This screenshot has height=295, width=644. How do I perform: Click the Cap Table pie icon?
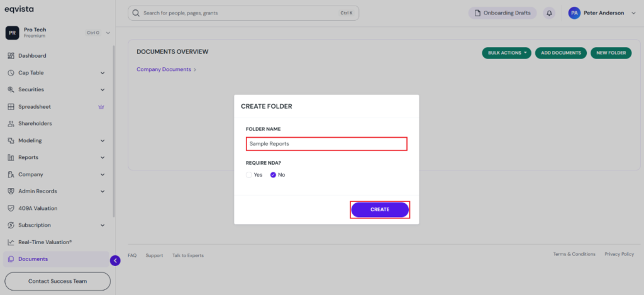(x=11, y=73)
